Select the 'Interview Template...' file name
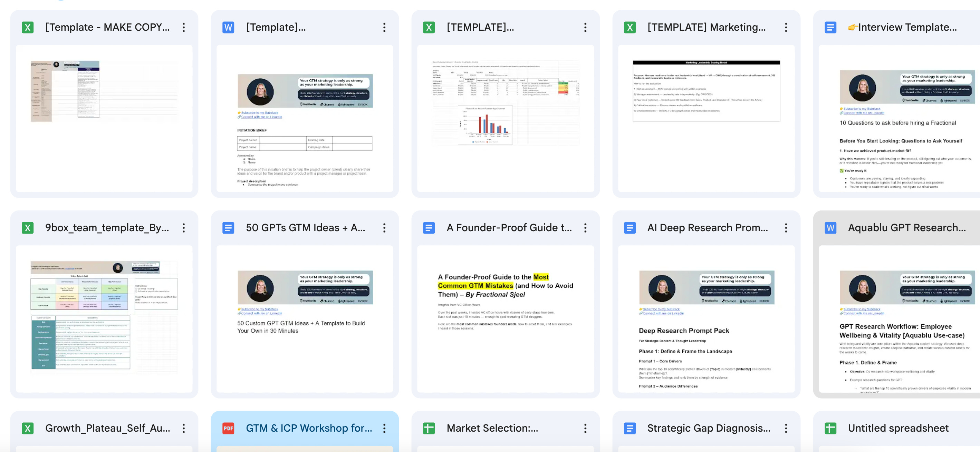980x452 pixels. coord(902,27)
